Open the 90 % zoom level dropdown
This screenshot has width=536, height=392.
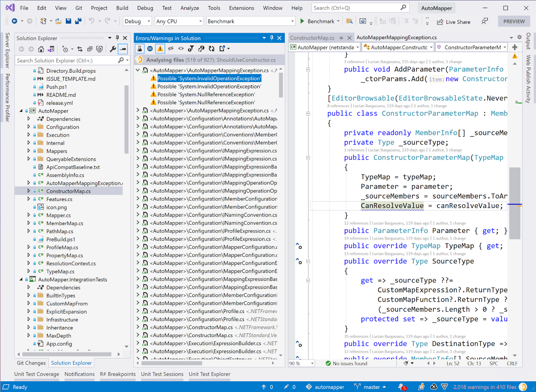301,363
